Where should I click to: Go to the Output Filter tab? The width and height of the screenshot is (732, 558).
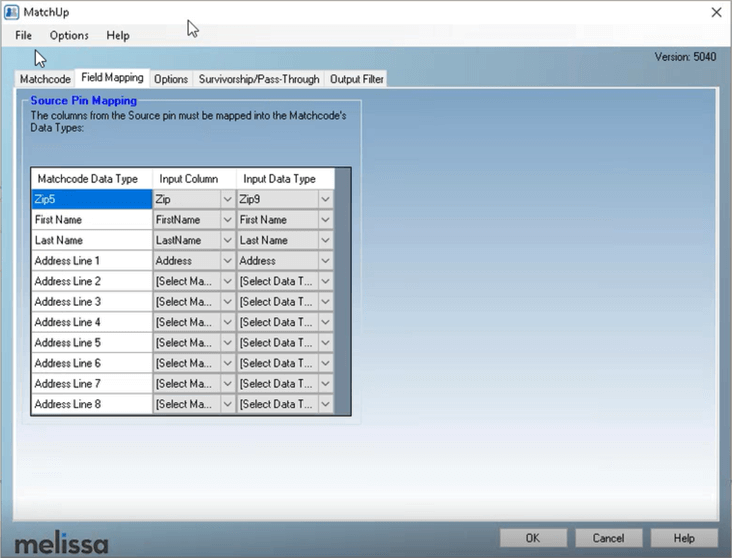(357, 79)
